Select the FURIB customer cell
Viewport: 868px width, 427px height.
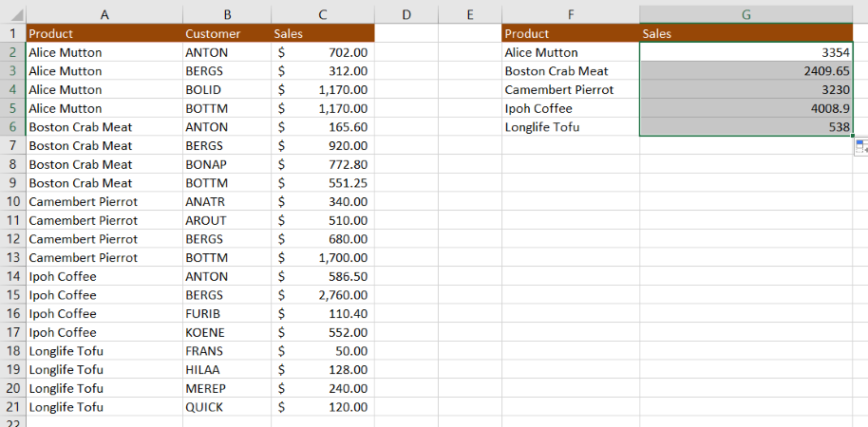(227, 314)
